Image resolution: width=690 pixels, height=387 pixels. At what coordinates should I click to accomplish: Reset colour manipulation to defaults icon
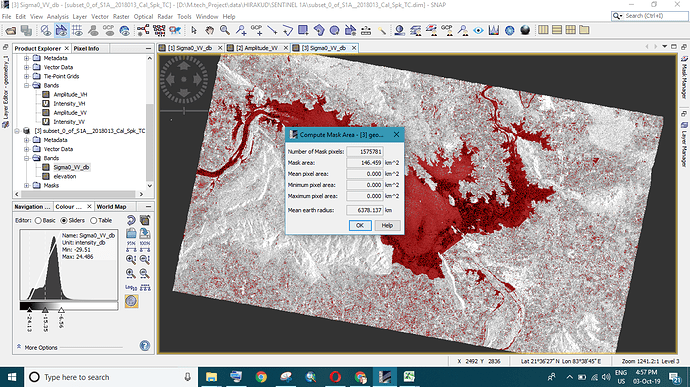pyautogui.click(x=131, y=220)
